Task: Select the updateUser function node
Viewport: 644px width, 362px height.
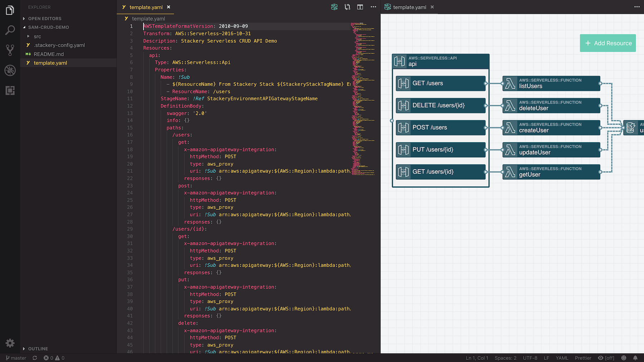Action: pyautogui.click(x=551, y=150)
